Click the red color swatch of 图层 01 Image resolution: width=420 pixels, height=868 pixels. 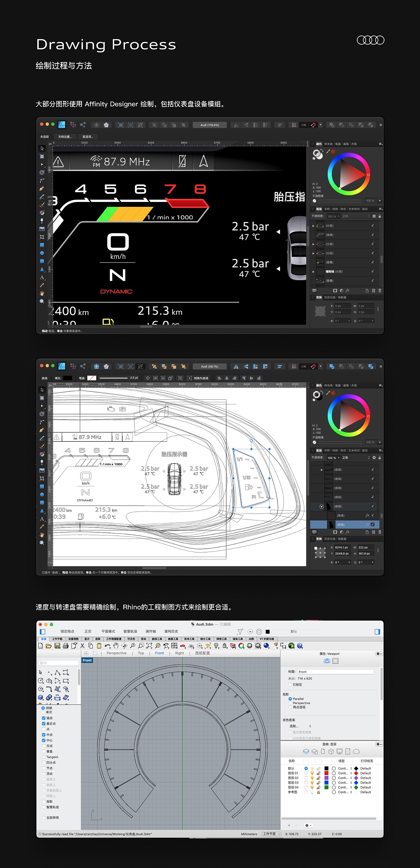[x=326, y=773]
